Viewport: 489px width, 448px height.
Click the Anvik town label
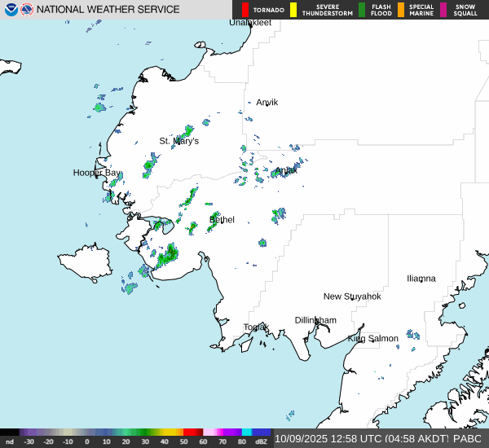tap(267, 102)
